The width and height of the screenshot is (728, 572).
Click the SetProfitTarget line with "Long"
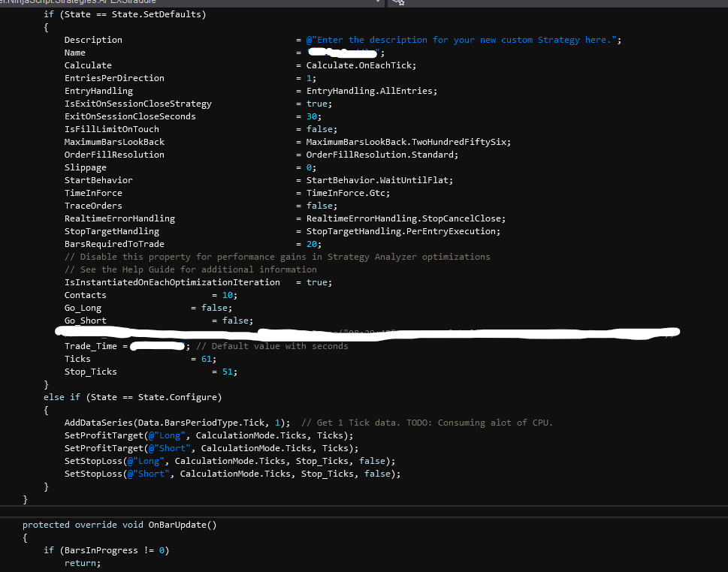click(x=209, y=435)
